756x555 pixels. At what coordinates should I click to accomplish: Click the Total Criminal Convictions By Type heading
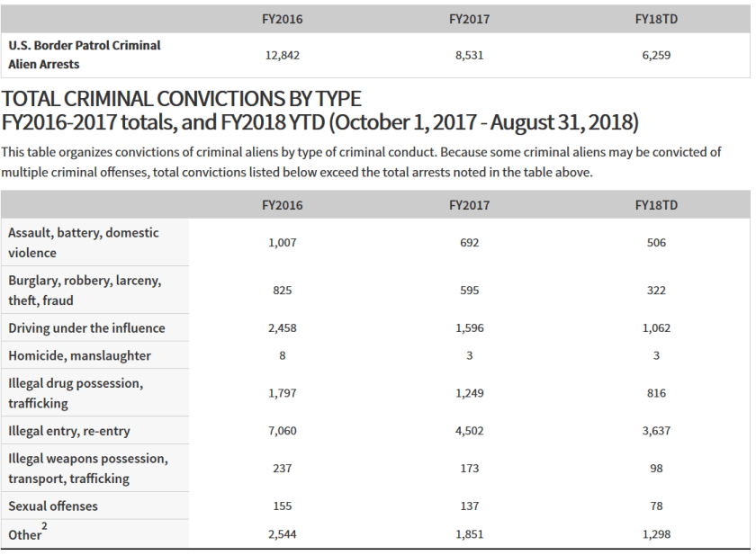(182, 98)
